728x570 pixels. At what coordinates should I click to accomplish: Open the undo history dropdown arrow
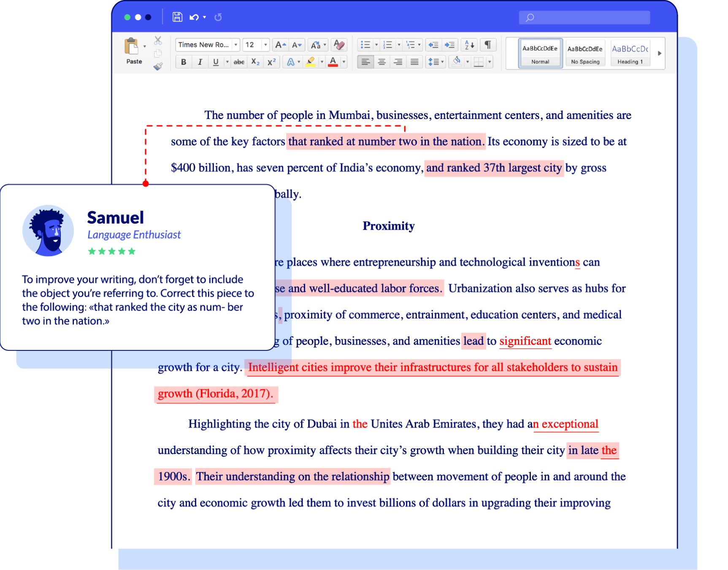(204, 17)
